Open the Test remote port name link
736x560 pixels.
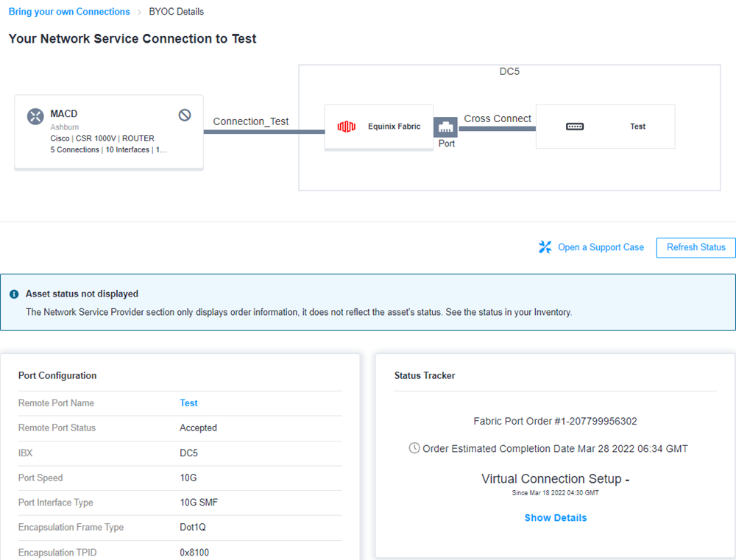click(x=188, y=403)
